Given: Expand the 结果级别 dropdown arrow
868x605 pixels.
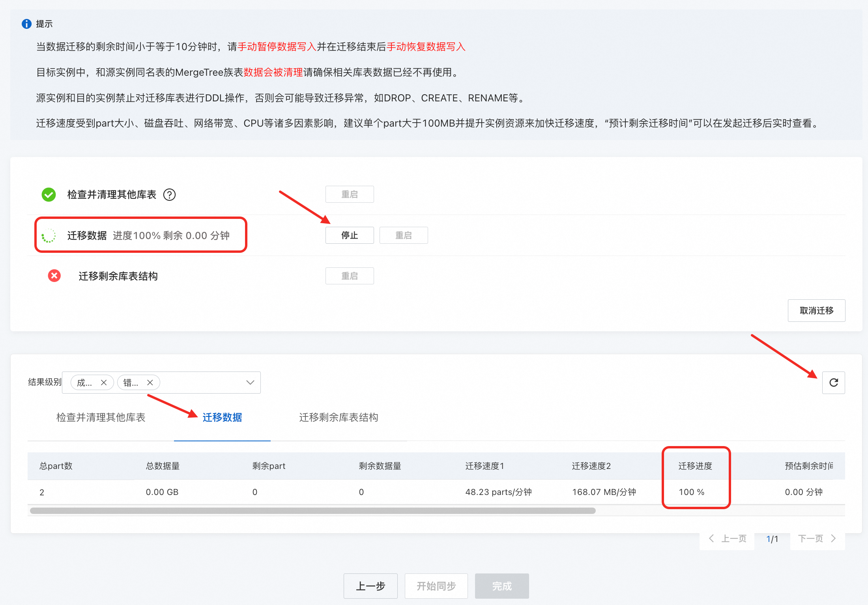Looking at the screenshot, I should tap(250, 383).
